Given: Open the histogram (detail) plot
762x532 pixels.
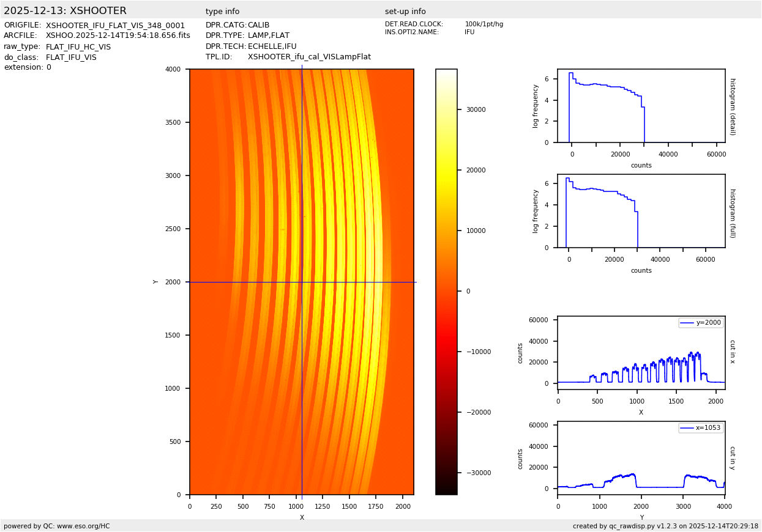Looking at the screenshot, I should pos(641,106).
